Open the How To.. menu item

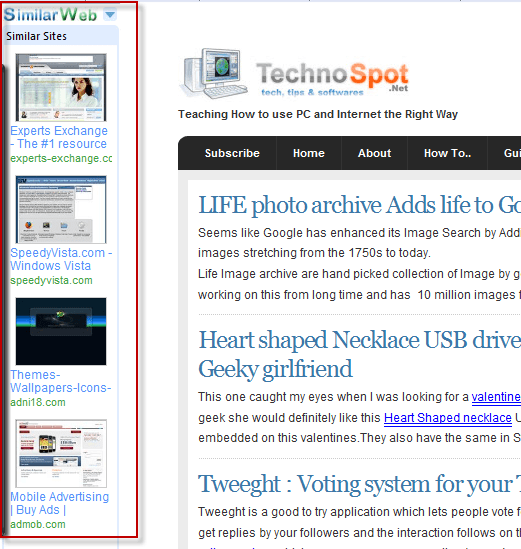pyautogui.click(x=447, y=153)
